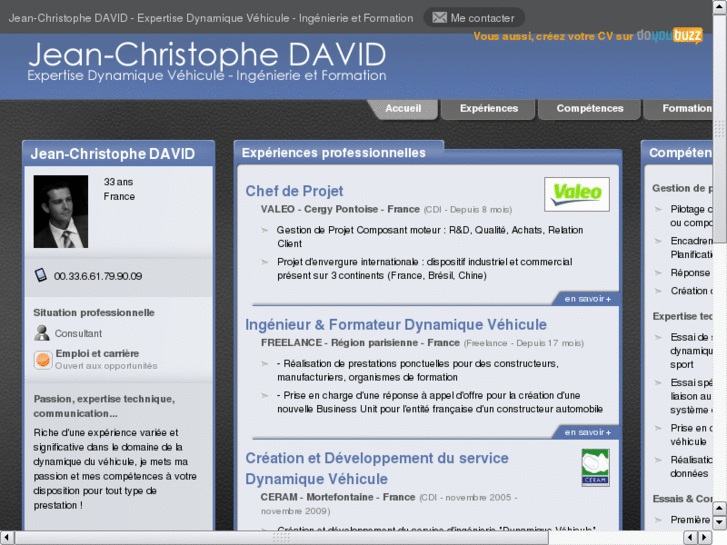Click the profile photo of Jean-Christophe
Viewport: 727px width, 545px height.
(x=61, y=211)
